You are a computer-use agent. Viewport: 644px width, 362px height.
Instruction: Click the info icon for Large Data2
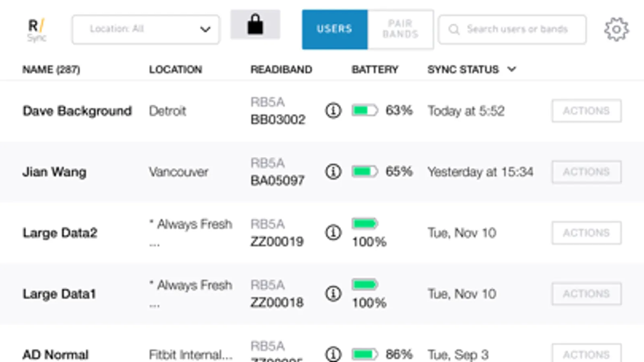[333, 232]
